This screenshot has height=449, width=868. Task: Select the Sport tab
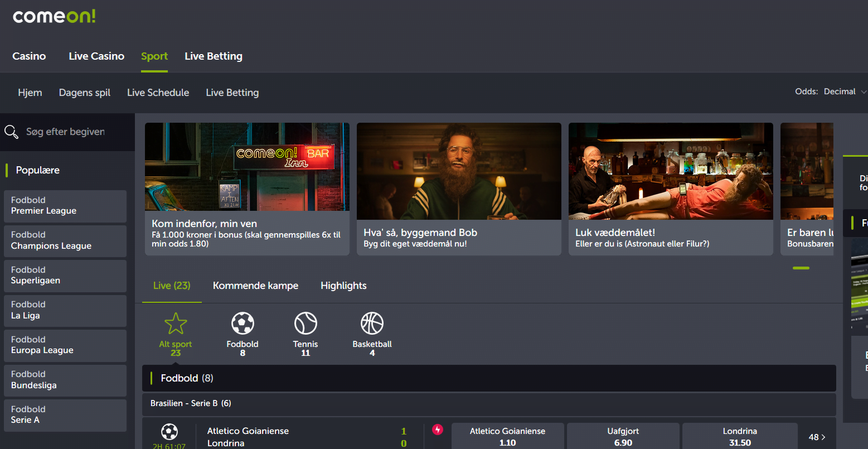[154, 56]
